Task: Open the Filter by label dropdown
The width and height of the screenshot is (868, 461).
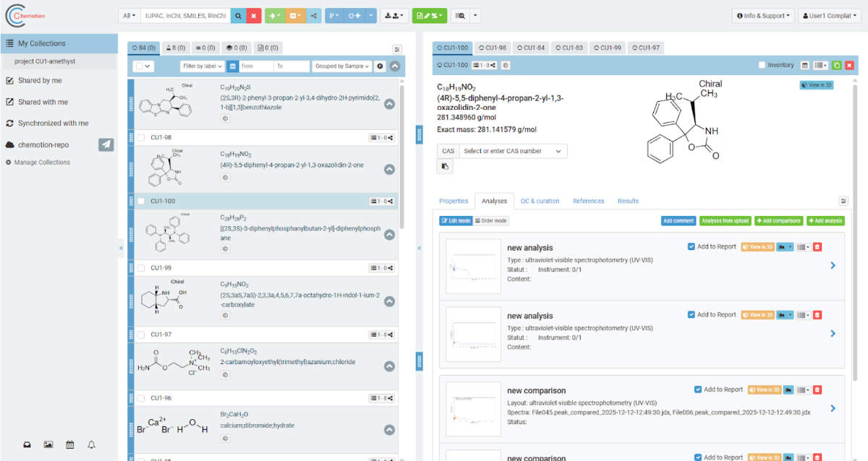Action: click(x=202, y=66)
